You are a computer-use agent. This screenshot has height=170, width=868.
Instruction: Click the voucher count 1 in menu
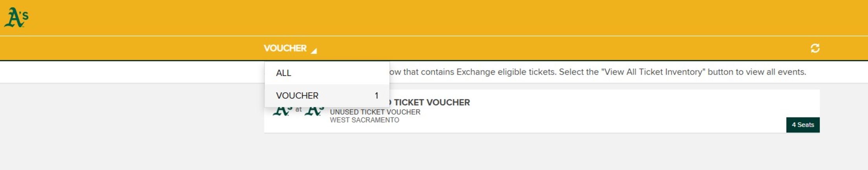point(376,95)
